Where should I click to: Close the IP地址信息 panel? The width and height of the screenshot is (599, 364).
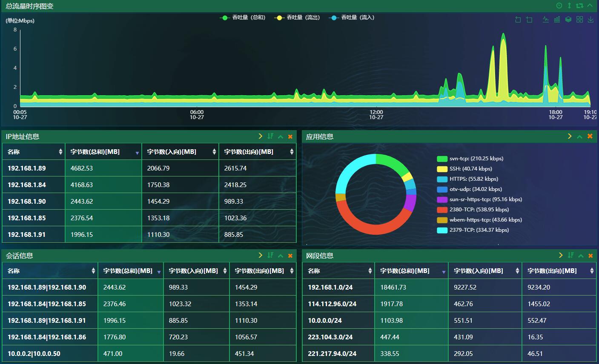pos(290,136)
